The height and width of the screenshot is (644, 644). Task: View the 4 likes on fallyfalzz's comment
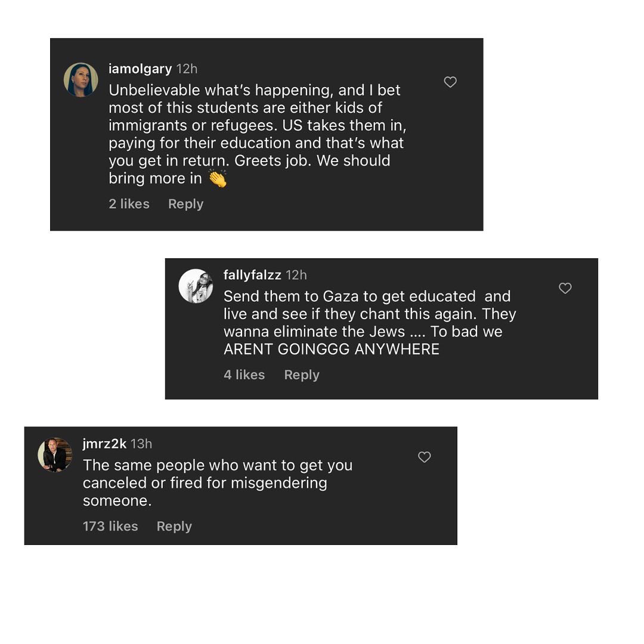pos(244,375)
